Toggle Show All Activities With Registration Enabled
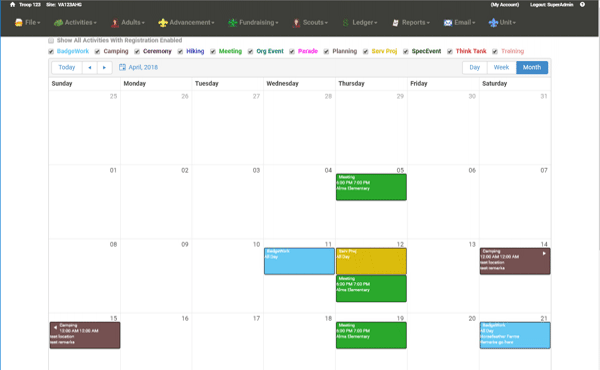600x370 pixels. click(x=51, y=41)
